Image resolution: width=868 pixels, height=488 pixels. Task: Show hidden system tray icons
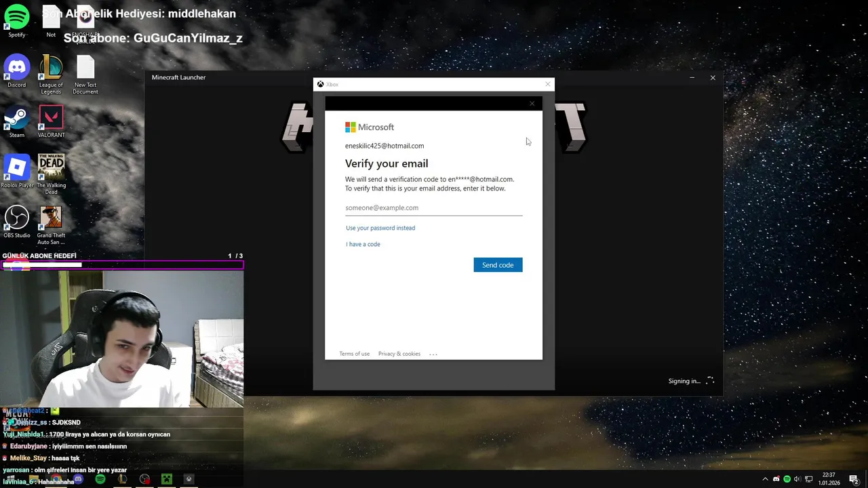tap(766, 479)
